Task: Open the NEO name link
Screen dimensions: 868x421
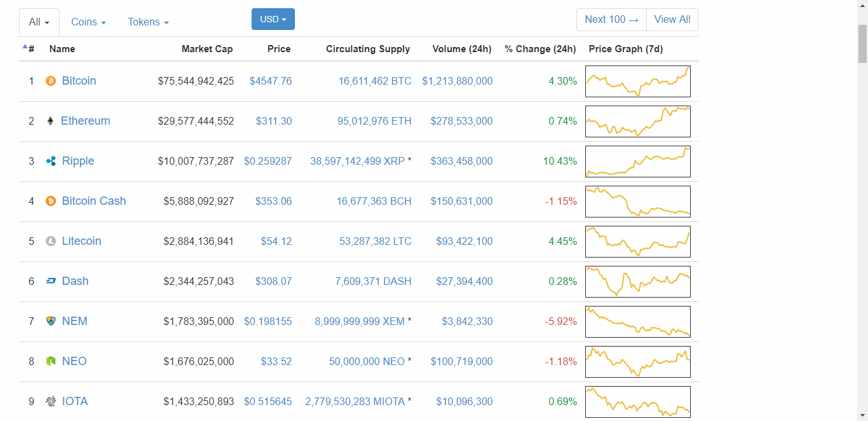Action: tap(74, 361)
